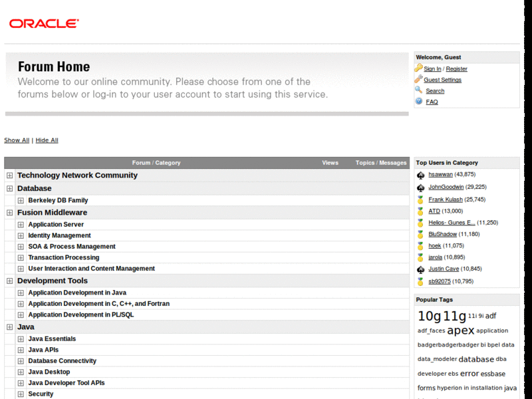Expand the Database category

tap(9, 188)
